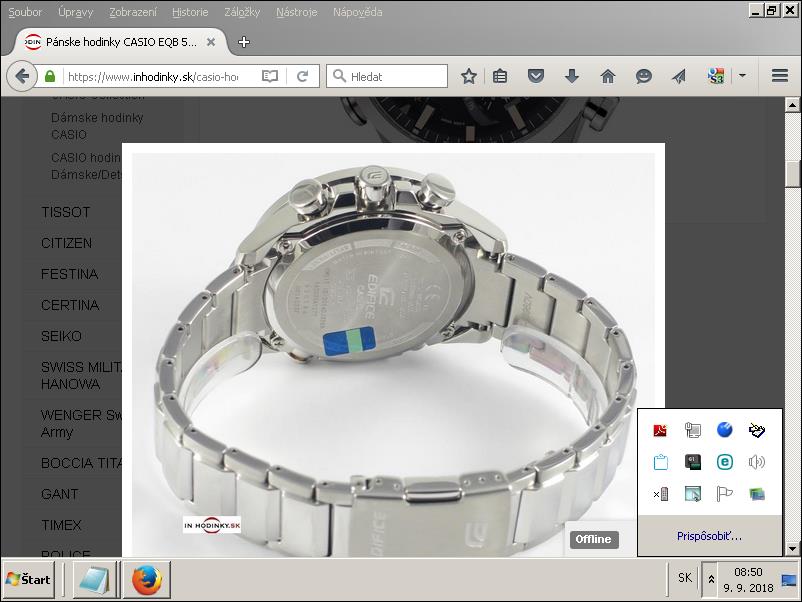Click Prispôsobiť… in tray popup
This screenshot has height=602, width=802.
[709, 536]
